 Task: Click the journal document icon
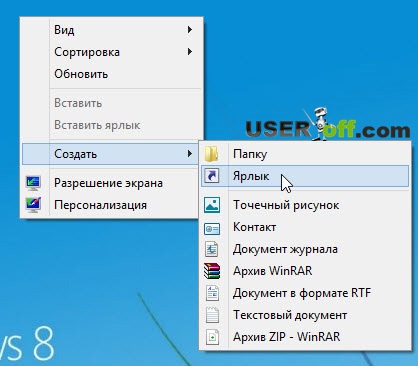coord(212,249)
